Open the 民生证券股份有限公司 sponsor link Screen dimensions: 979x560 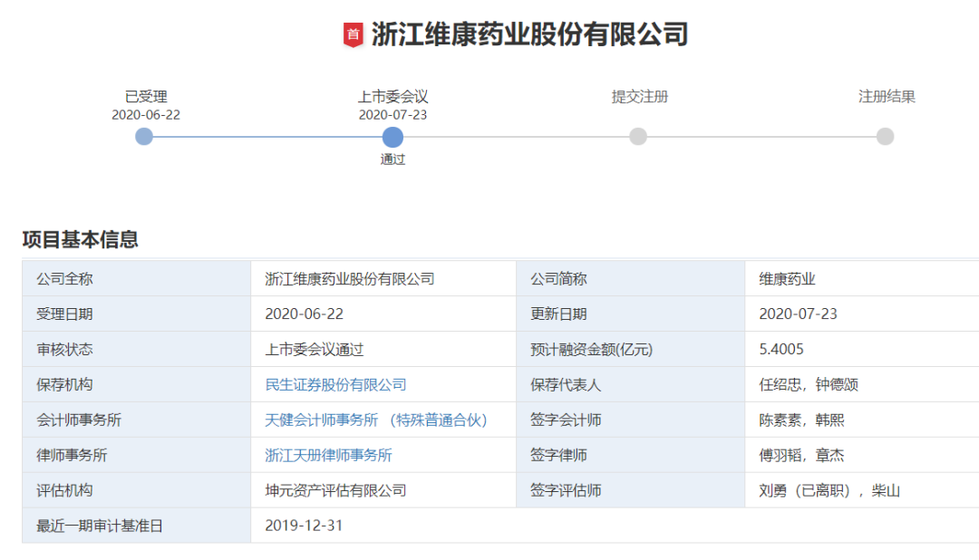click(335, 385)
